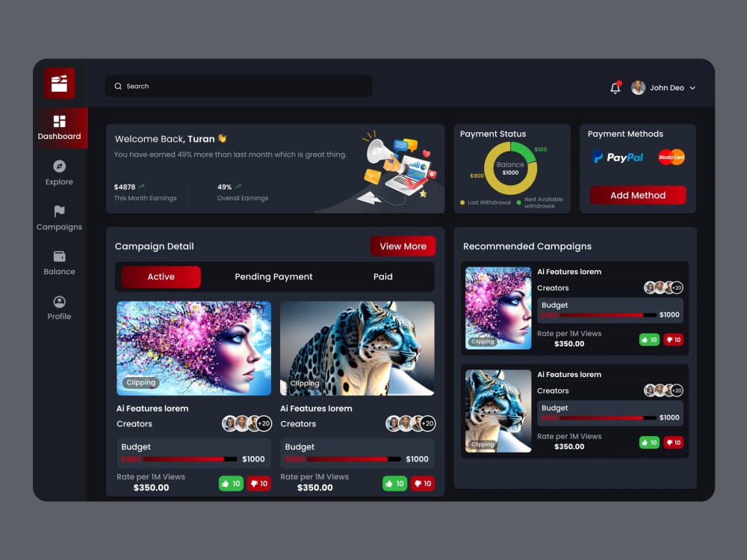Click the Add Method button
Screen dimensions: 747x560
[x=638, y=195]
